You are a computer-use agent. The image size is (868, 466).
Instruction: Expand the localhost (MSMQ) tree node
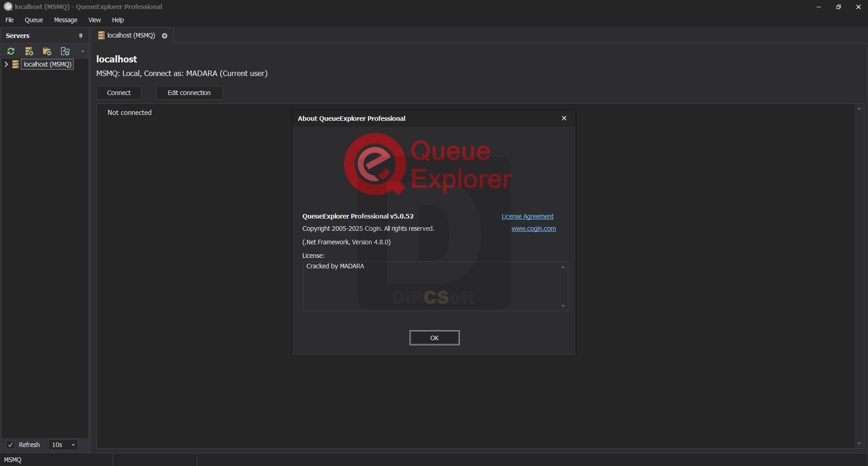pos(6,64)
